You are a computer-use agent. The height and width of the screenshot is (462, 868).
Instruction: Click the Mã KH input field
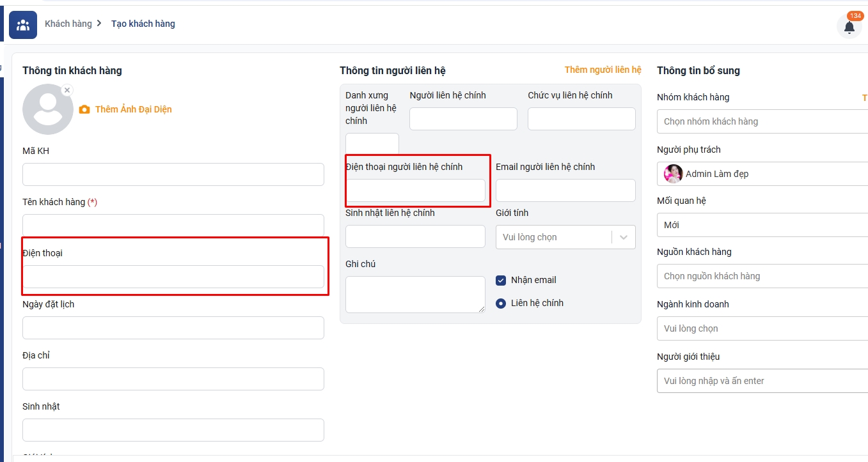click(x=173, y=174)
